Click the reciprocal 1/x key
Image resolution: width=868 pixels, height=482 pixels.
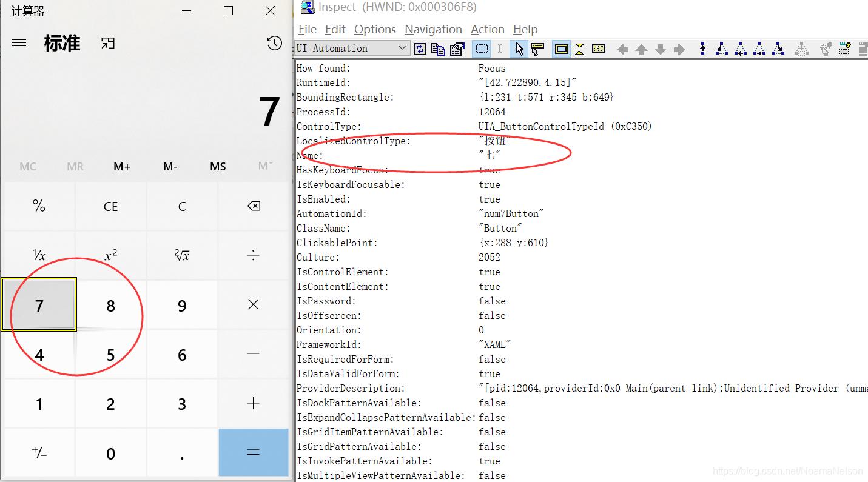point(39,255)
